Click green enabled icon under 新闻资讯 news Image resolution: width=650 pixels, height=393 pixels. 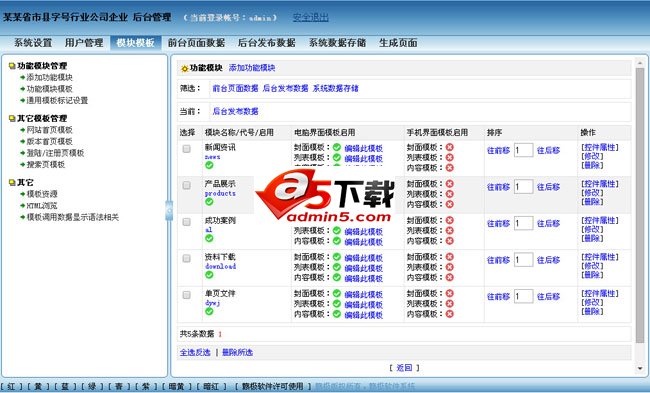[209, 165]
